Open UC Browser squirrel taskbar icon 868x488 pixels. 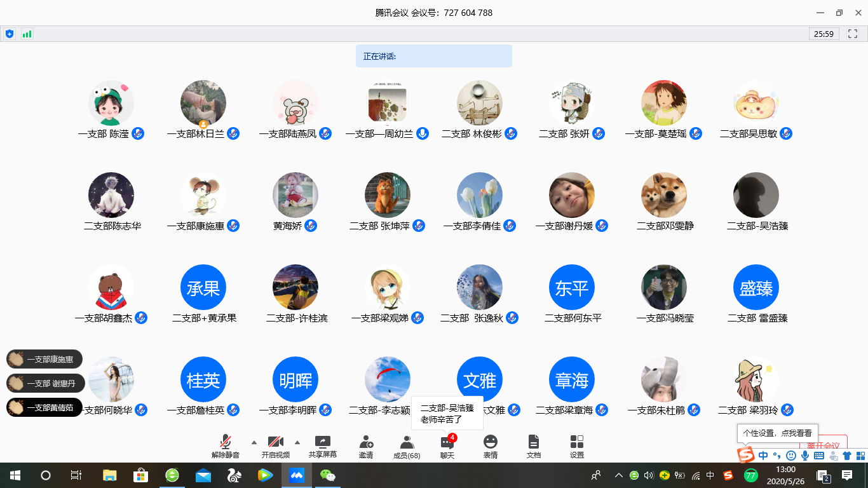[x=234, y=475]
